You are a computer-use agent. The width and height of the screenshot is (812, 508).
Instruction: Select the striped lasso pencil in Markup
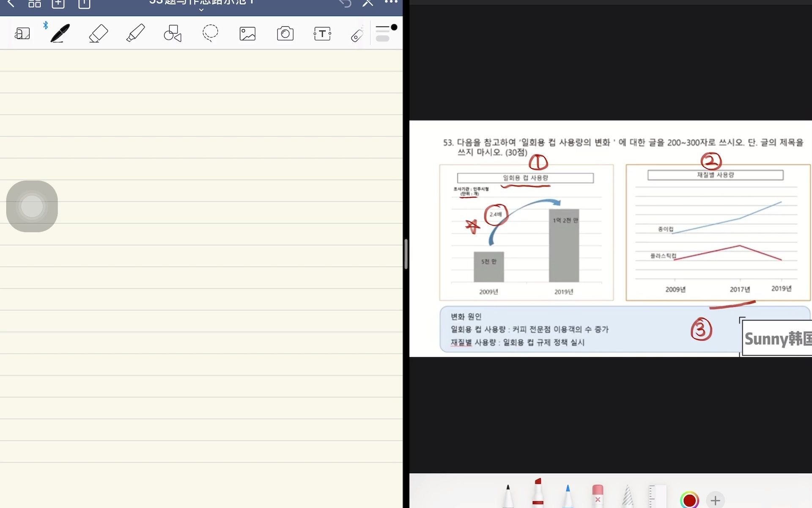pos(628,496)
